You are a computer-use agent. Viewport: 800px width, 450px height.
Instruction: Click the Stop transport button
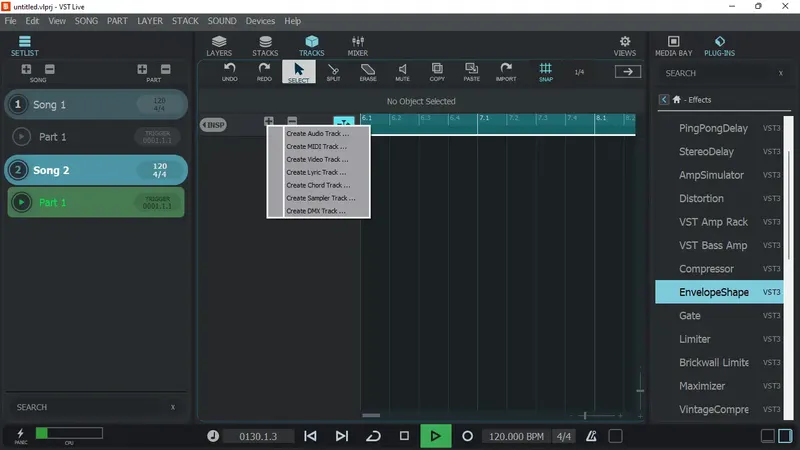point(404,436)
